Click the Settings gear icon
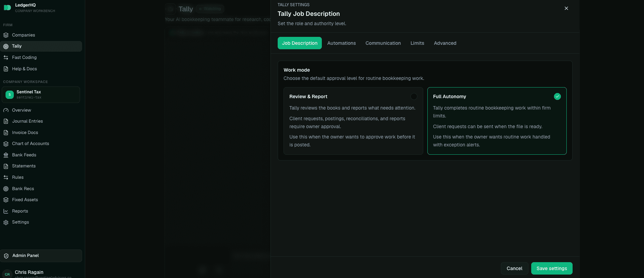 click(6, 223)
